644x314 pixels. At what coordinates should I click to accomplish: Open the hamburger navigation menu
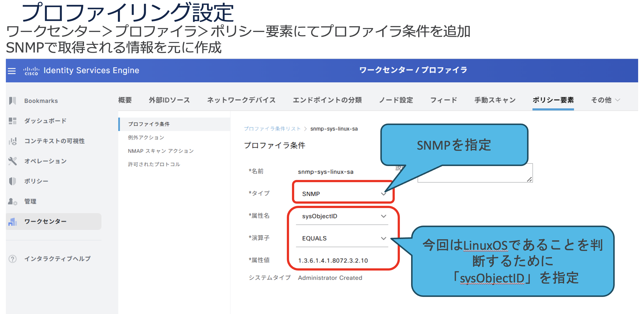tap(12, 71)
